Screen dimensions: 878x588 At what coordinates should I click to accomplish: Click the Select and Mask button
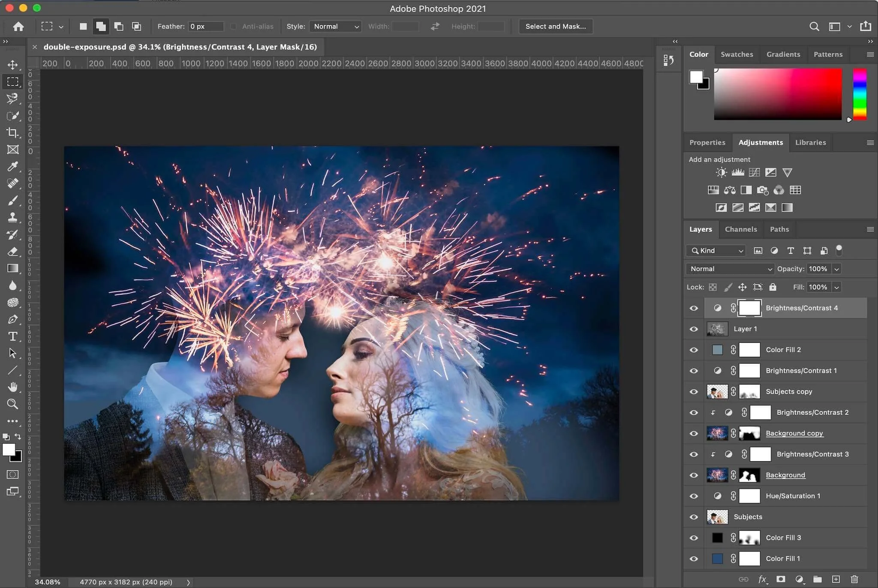click(x=555, y=27)
